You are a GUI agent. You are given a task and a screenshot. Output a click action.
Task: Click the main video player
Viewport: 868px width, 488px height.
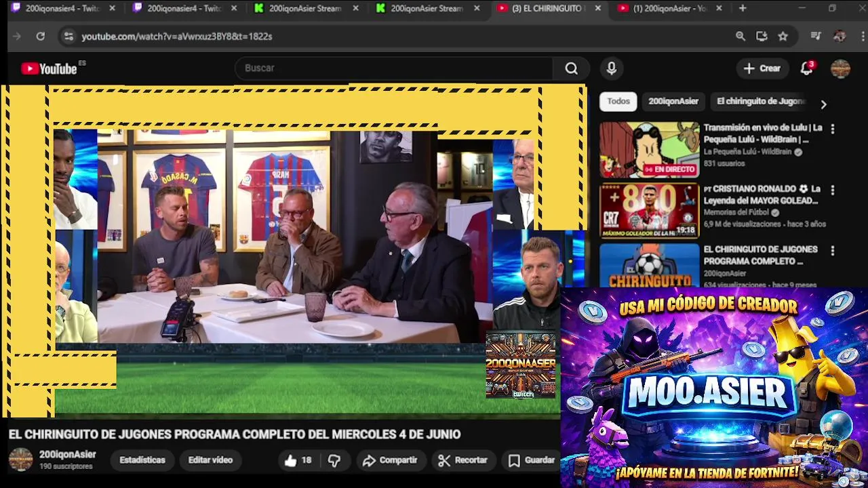(294, 251)
